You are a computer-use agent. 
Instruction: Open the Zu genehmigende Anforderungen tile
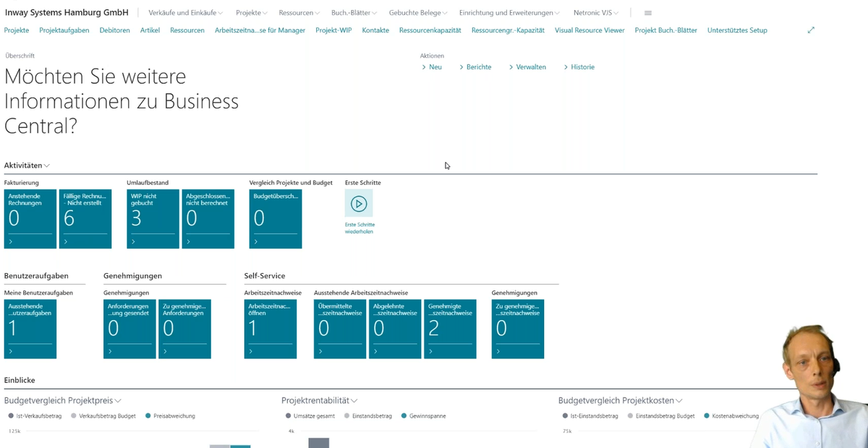(x=184, y=329)
